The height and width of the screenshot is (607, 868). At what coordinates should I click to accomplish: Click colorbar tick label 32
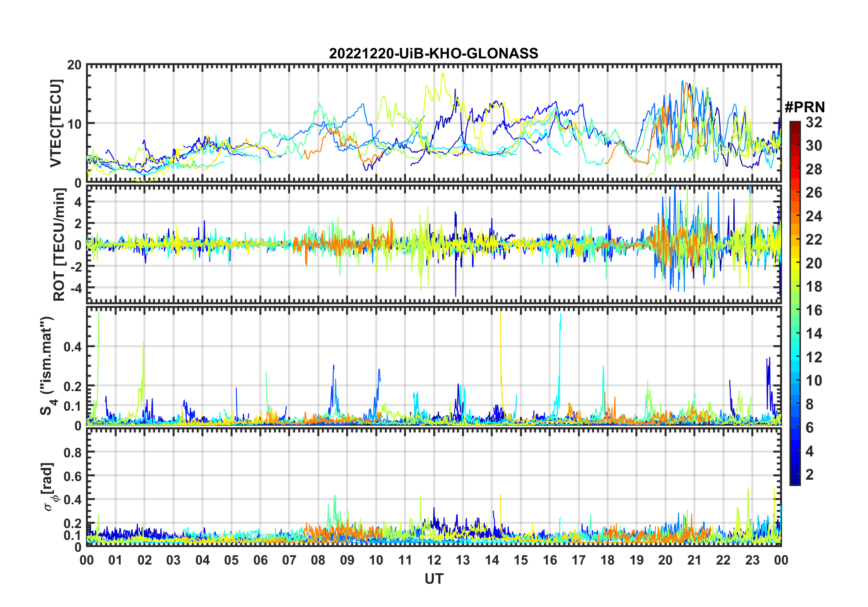pos(814,122)
